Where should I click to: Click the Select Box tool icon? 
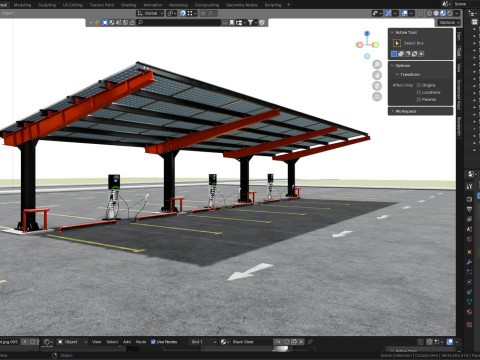pos(397,43)
